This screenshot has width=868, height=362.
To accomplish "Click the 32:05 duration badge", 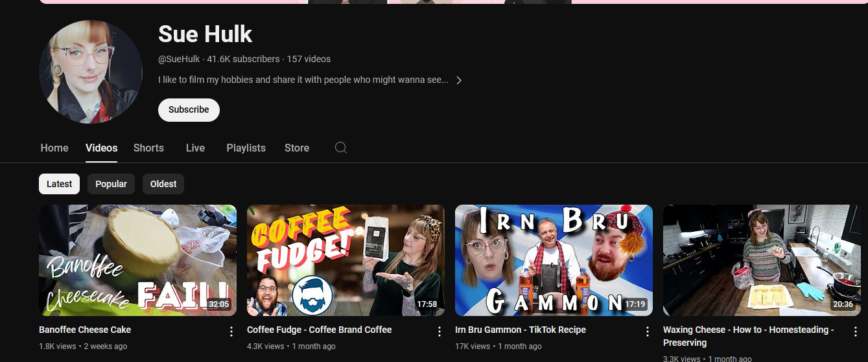I will [x=218, y=304].
